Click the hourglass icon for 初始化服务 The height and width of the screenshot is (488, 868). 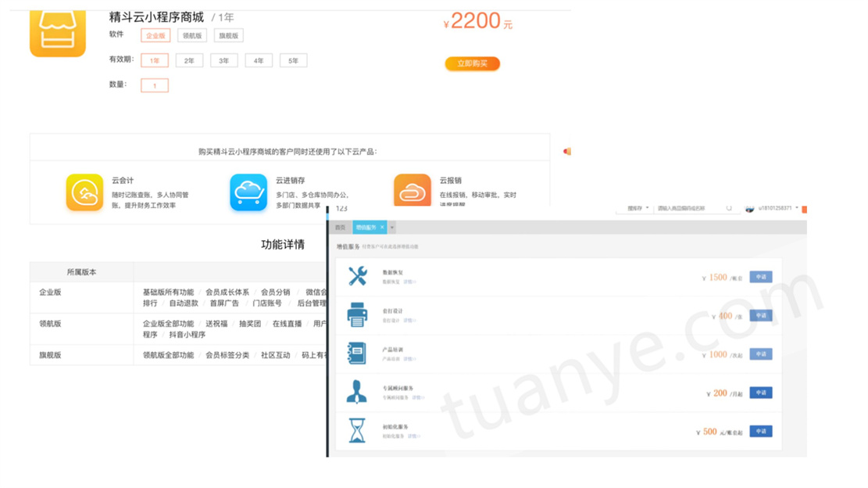pos(357,430)
